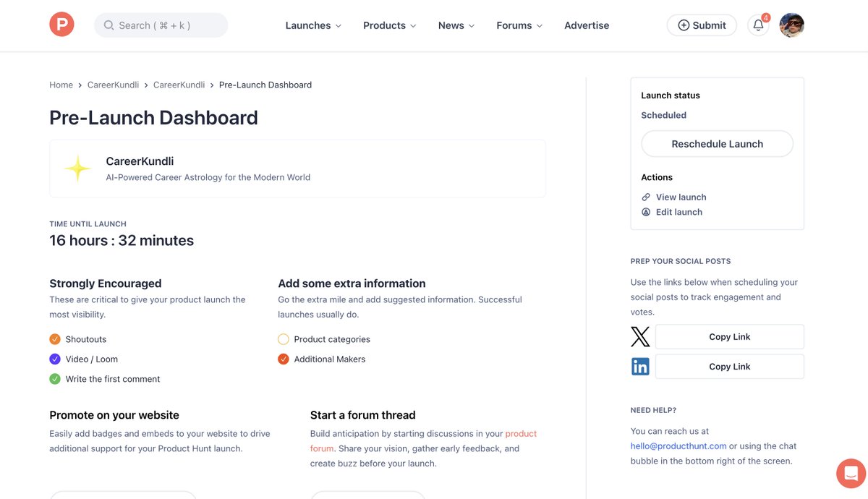Expand the Forums menu chevron
The image size is (868, 499).
pos(539,26)
